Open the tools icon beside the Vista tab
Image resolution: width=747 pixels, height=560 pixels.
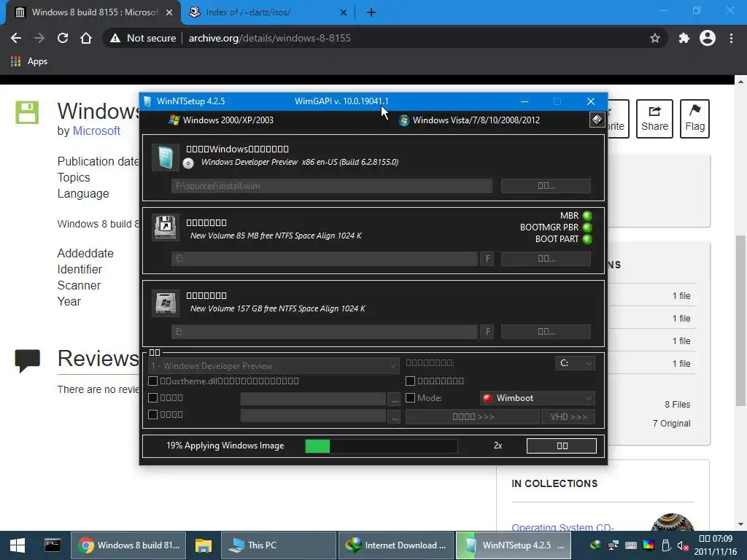pos(597,120)
